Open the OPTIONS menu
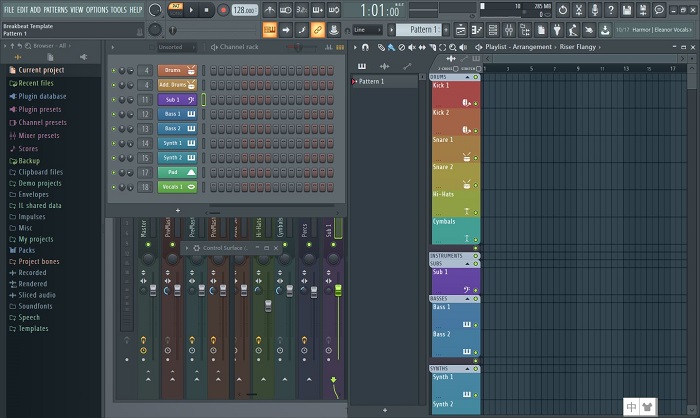Viewport: 700px width, 418px height. pyautogui.click(x=97, y=9)
